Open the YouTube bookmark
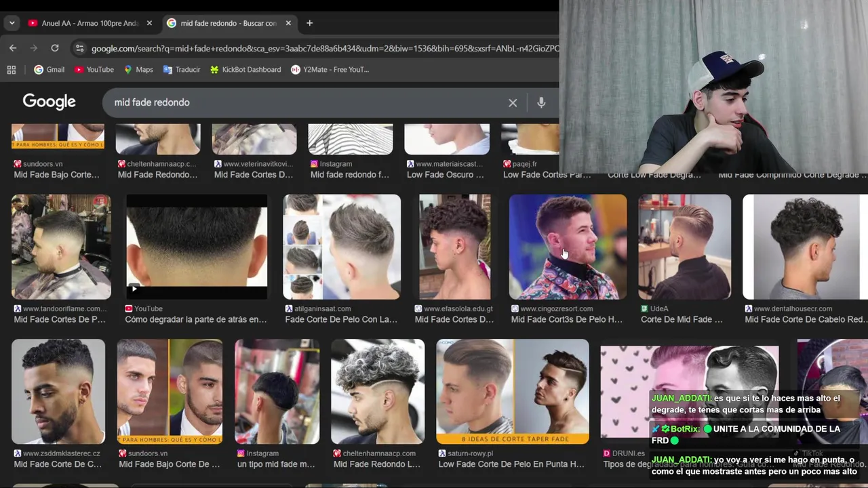 tap(94, 69)
